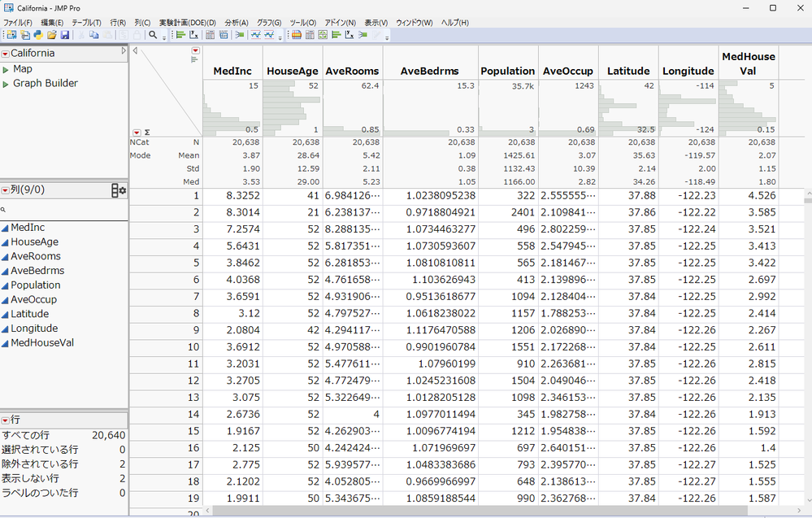The width and height of the screenshot is (812, 518).
Task: Run the Graph Builder script green triangle
Action: (6, 84)
